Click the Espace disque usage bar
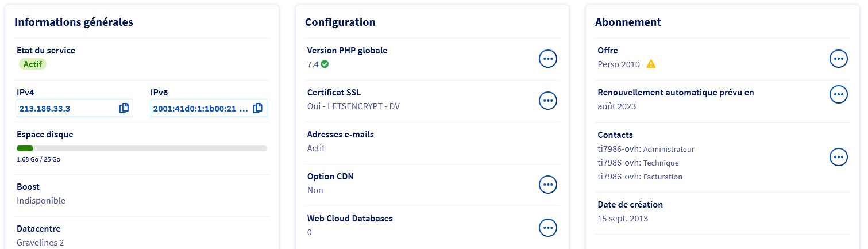The image size is (868, 249). 141,148
